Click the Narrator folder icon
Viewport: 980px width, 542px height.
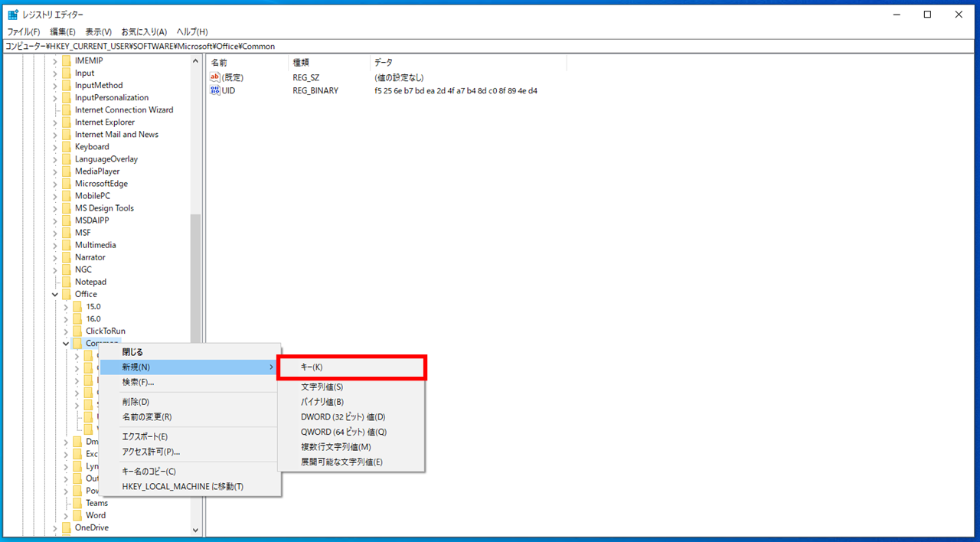[67, 257]
